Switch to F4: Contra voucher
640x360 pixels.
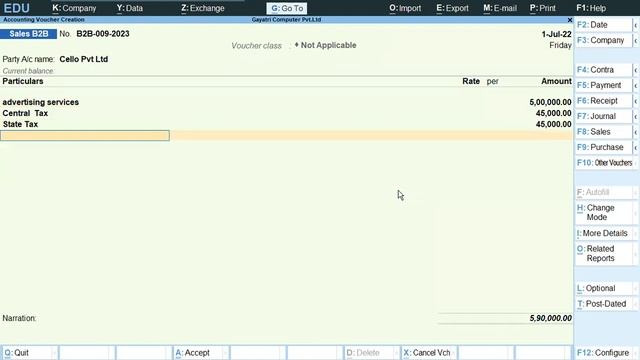pyautogui.click(x=603, y=70)
